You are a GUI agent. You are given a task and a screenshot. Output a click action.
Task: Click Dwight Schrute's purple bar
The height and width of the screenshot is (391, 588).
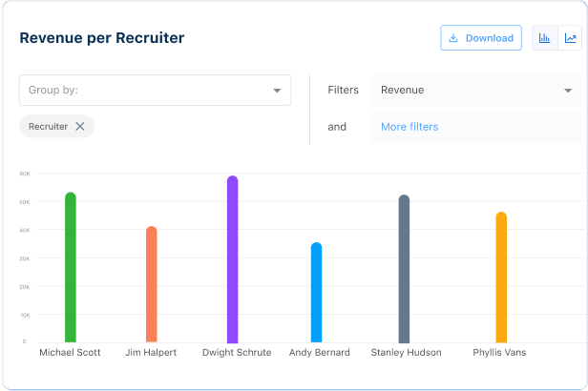(232, 259)
